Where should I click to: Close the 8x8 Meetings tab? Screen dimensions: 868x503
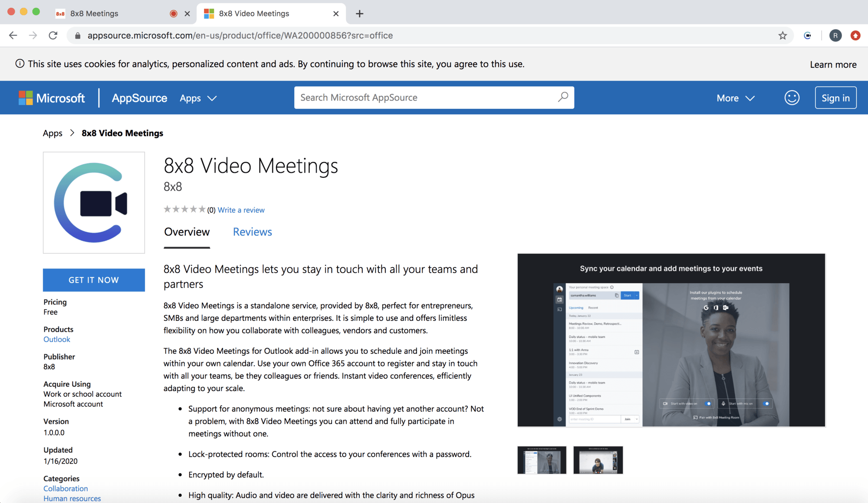pos(187,13)
